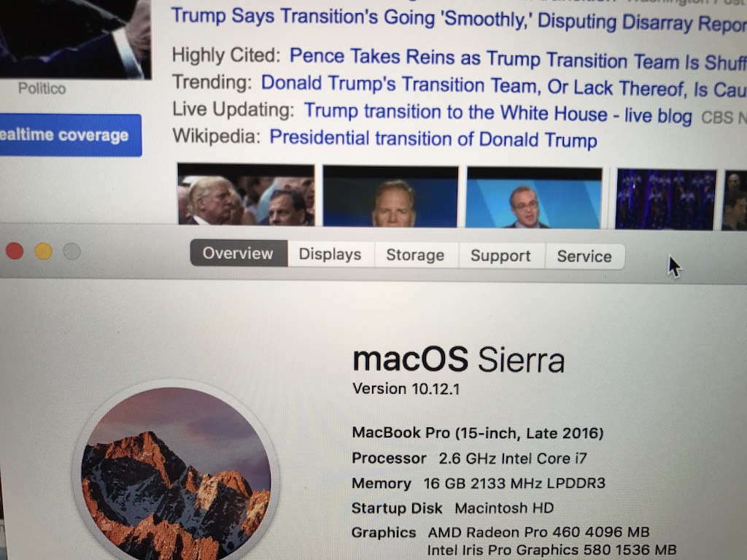Open 'Trump Says Transition's Going Smoothly' headline
Screen dimensions: 747x560
[459, 20]
